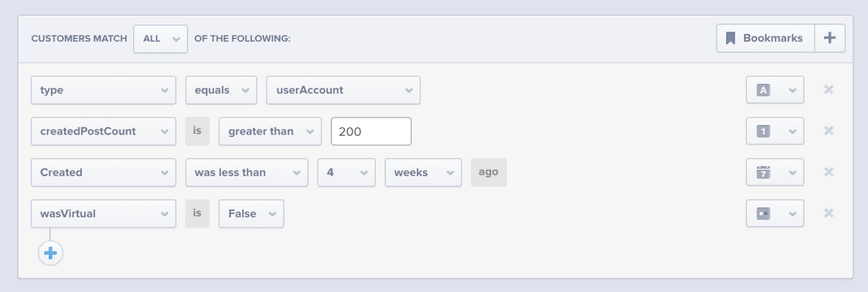
Task: Open the False value dropdown
Action: click(x=251, y=213)
